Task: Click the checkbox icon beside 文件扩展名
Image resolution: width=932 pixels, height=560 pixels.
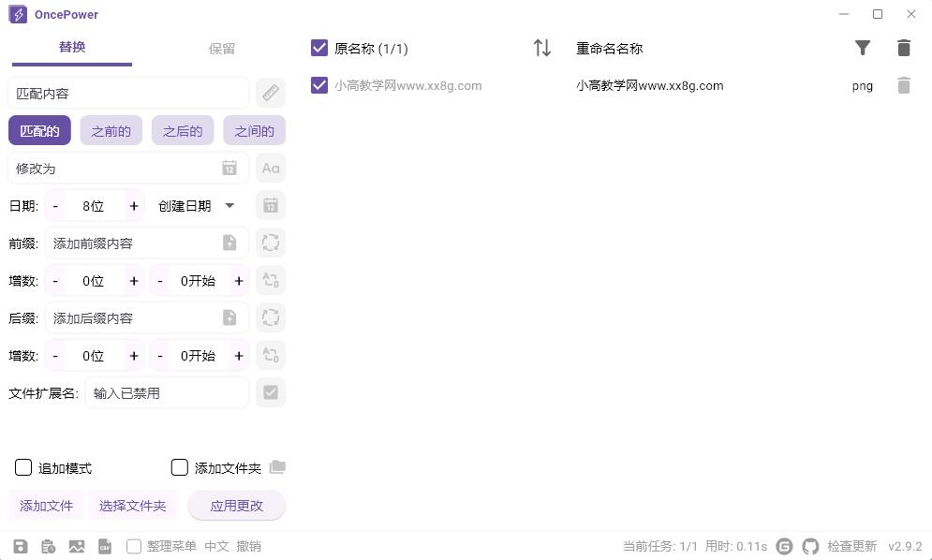Action: 271,392
